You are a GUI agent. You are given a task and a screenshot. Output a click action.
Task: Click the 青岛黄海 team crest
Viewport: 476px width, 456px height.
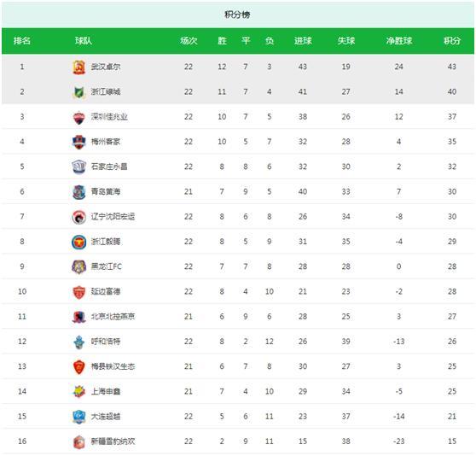[x=79, y=192]
